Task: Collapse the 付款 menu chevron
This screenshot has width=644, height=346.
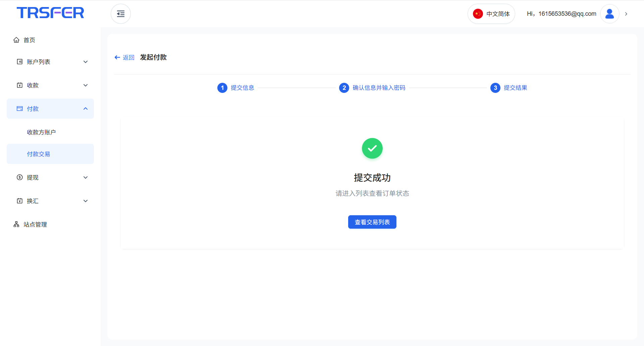Action: click(86, 109)
